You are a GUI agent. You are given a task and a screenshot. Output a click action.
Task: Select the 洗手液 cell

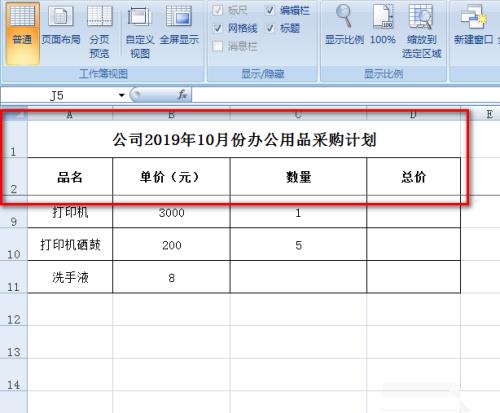tap(70, 277)
